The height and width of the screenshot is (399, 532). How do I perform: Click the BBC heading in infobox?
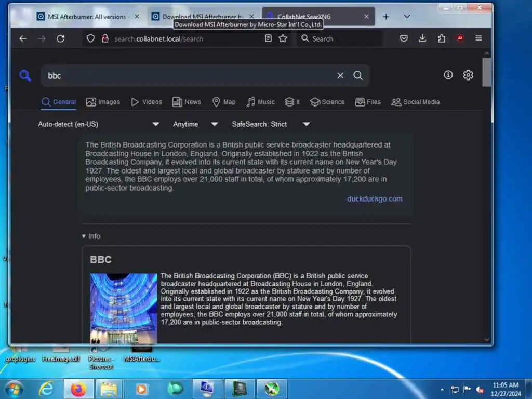[101, 260]
